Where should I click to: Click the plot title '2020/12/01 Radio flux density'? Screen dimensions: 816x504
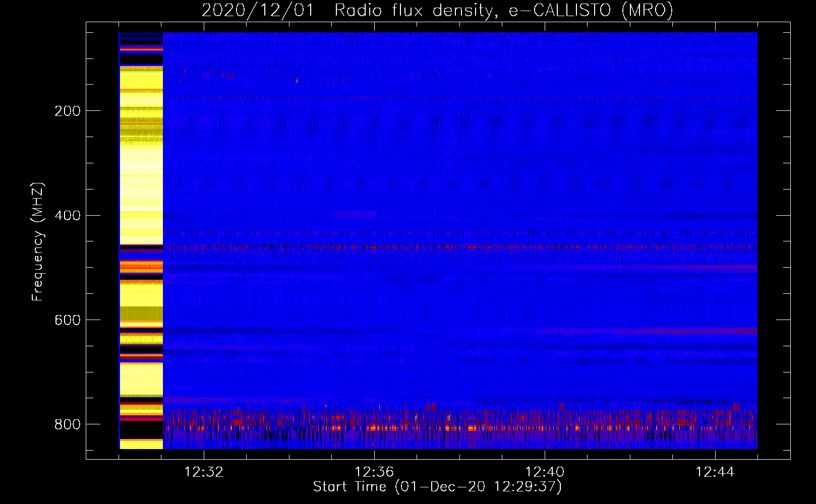[437, 10]
